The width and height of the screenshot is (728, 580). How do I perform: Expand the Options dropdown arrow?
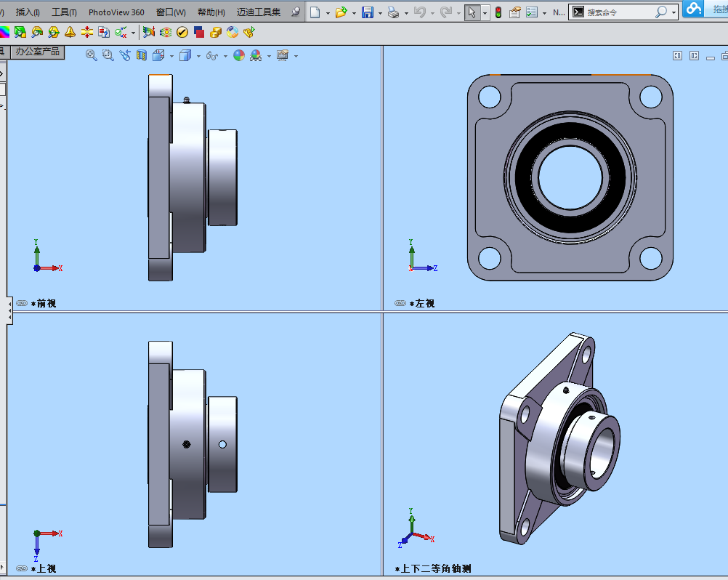click(x=544, y=13)
